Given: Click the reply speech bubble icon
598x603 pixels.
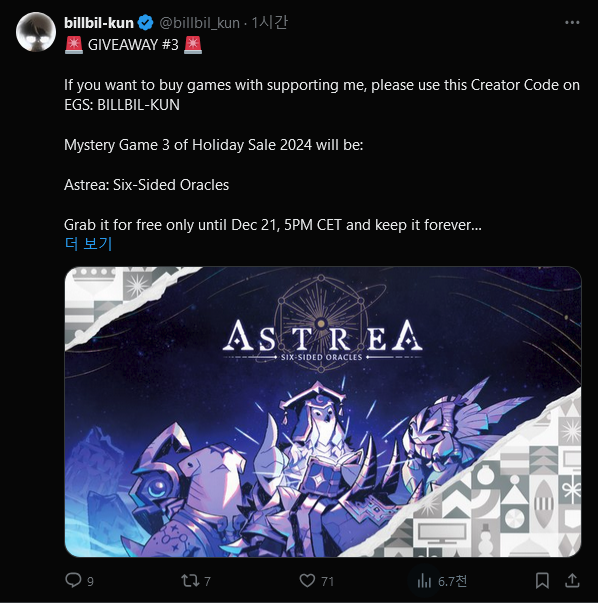Looking at the screenshot, I should click(x=73, y=580).
